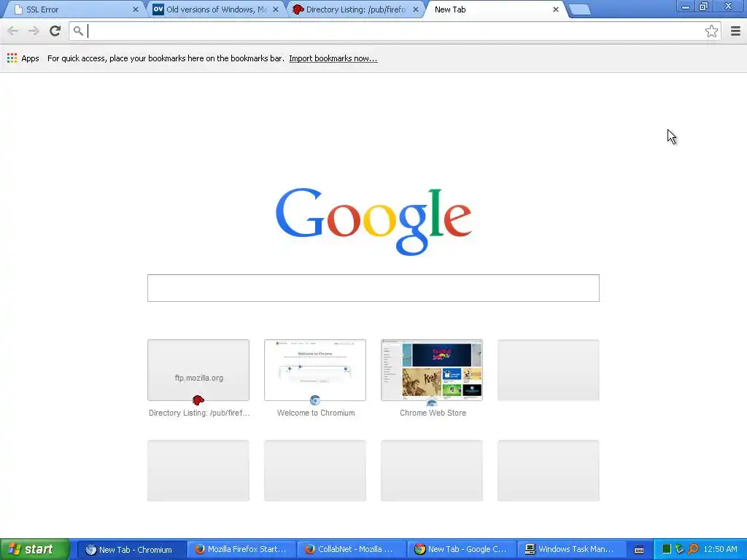This screenshot has height=560, width=747.
Task: Open the Chromium hamburger menu
Action: [735, 31]
